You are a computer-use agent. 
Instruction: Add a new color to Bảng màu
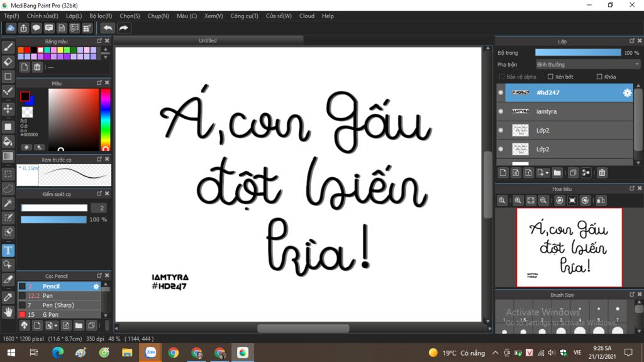[x=25, y=67]
